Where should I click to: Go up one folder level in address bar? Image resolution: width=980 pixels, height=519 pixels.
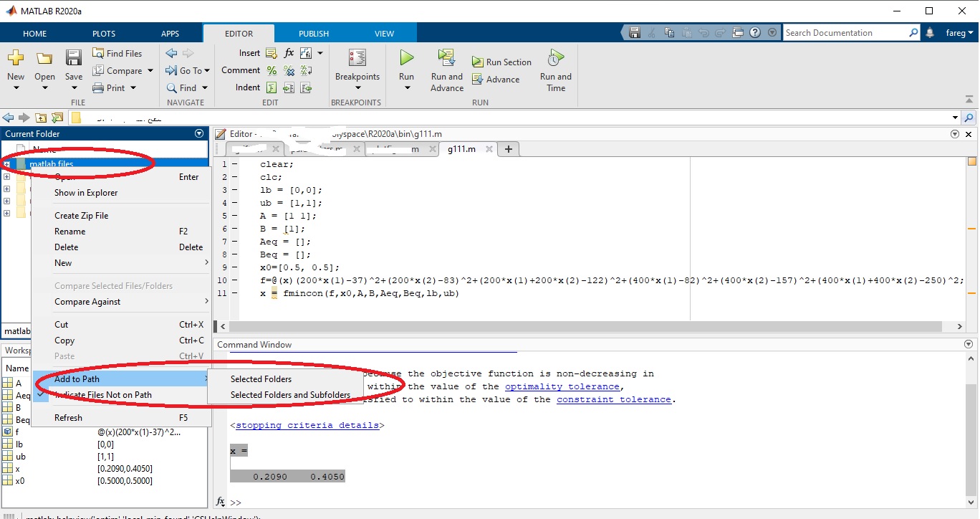pyautogui.click(x=41, y=118)
